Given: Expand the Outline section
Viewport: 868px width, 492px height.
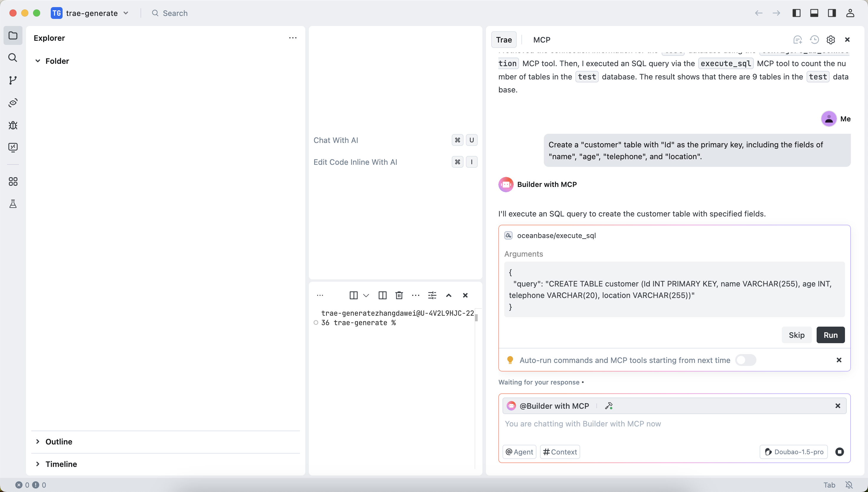Looking at the screenshot, I should coord(59,442).
